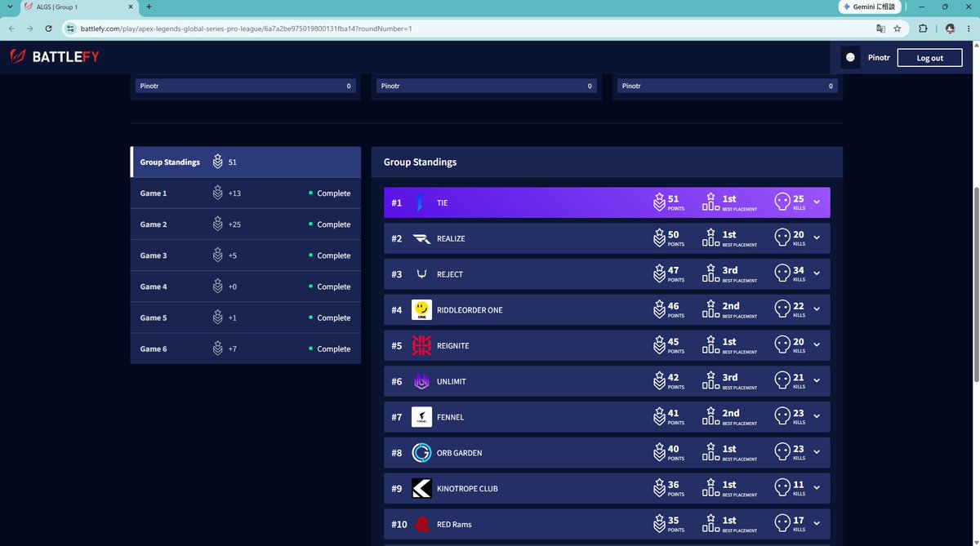Expand the UNLIMIT row chevron
Viewport: 980px width, 546px height.
[817, 381]
